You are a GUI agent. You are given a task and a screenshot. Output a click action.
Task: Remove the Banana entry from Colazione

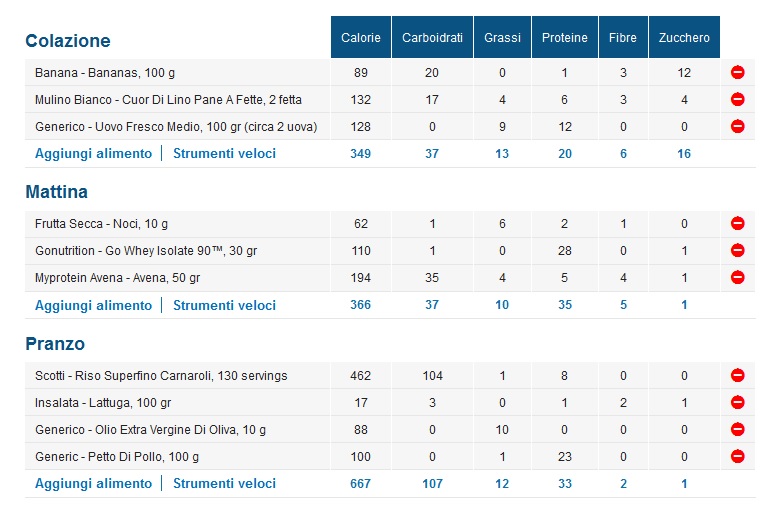(737, 73)
